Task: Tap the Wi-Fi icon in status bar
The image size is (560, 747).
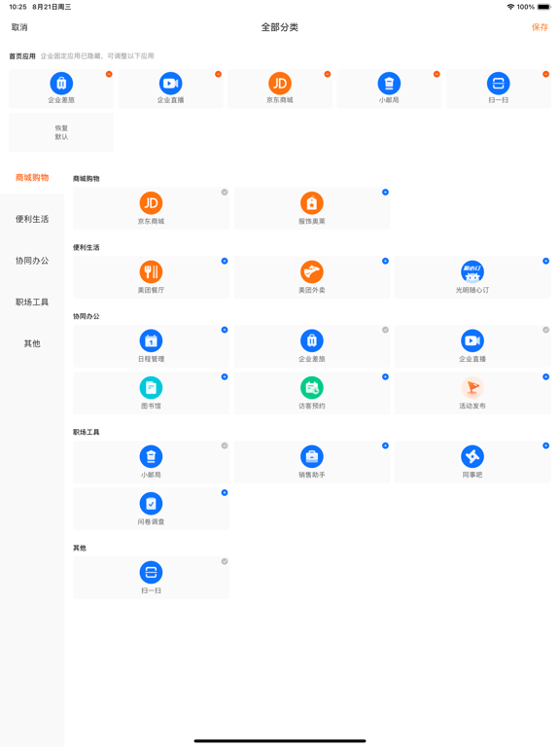Action: [510, 7]
